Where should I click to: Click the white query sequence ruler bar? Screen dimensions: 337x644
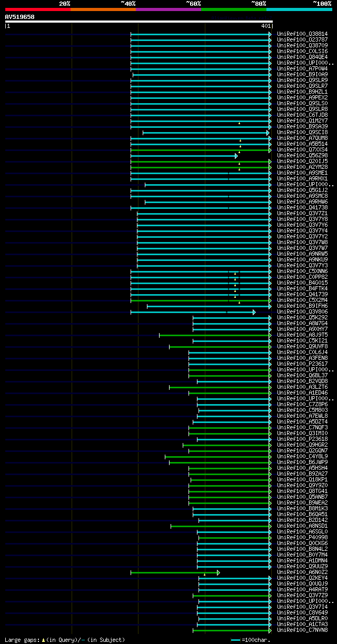[139, 22]
